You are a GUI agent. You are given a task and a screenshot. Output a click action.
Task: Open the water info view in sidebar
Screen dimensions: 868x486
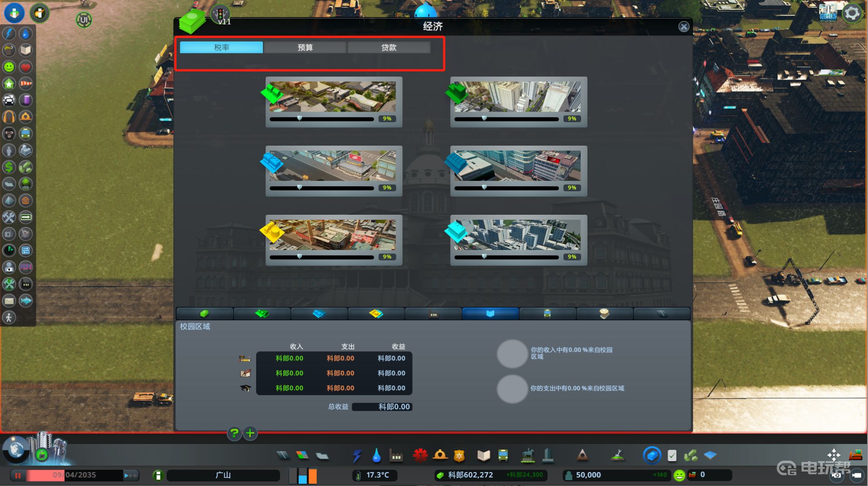(x=26, y=33)
